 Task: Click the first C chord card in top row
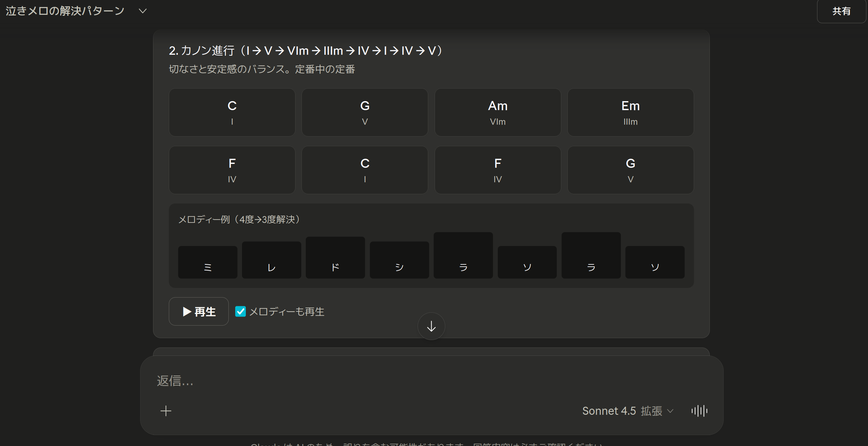tap(232, 112)
